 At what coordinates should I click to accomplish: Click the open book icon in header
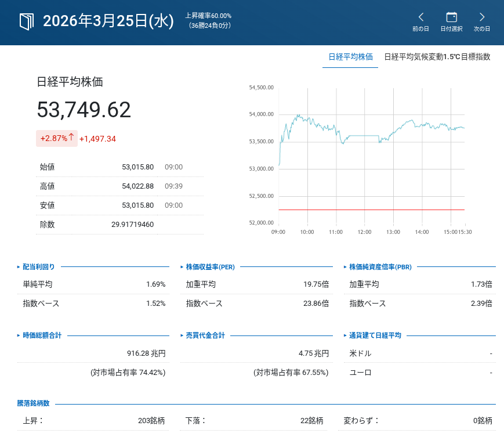pos(27,21)
